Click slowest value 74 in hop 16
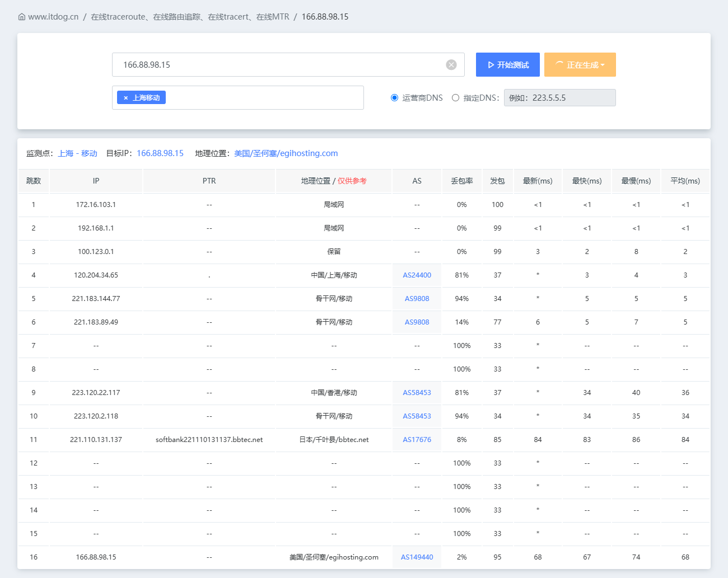 [636, 557]
